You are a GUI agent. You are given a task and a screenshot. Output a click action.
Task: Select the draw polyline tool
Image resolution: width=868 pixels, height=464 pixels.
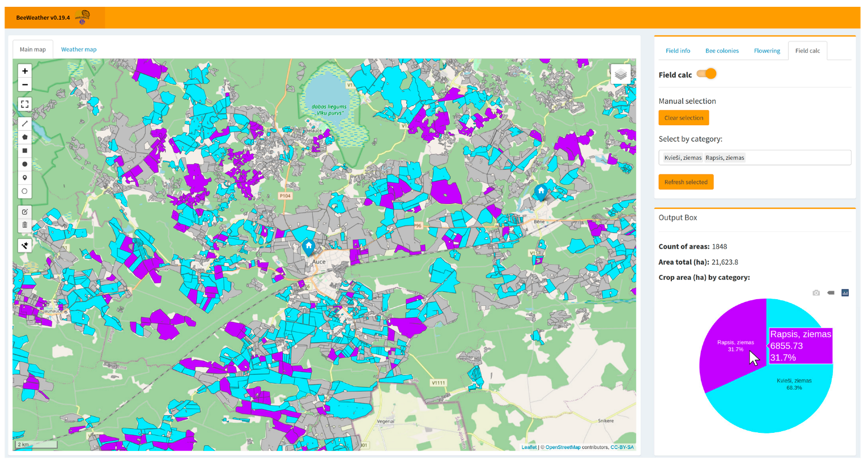[25, 124]
